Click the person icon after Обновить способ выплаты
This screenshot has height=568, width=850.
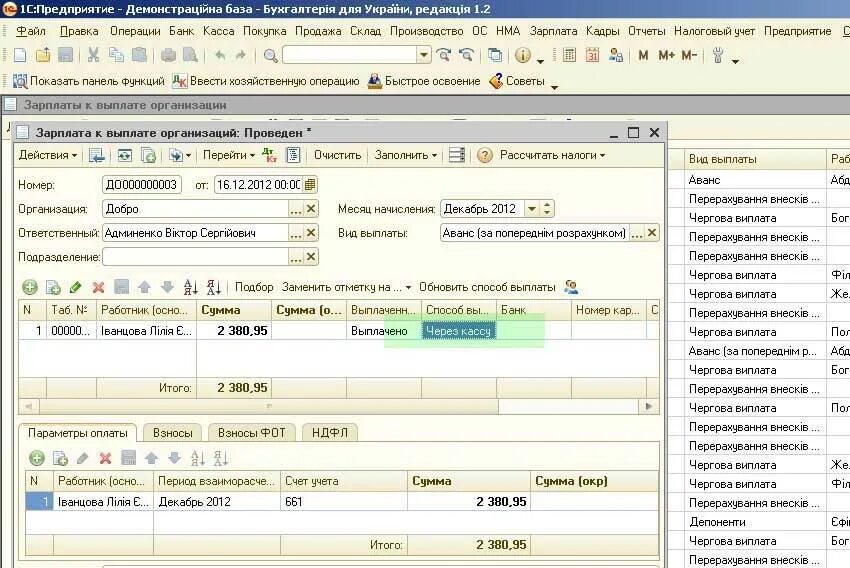[x=571, y=287]
